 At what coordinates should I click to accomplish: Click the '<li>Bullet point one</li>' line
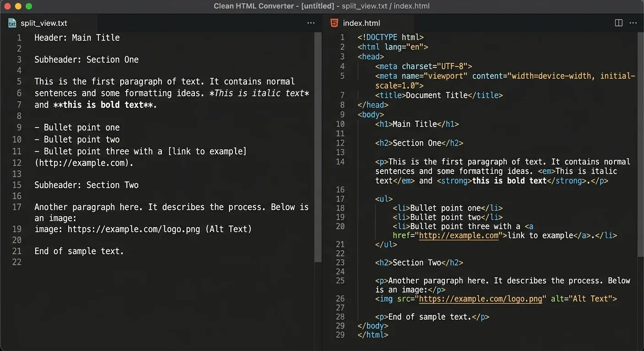point(448,208)
